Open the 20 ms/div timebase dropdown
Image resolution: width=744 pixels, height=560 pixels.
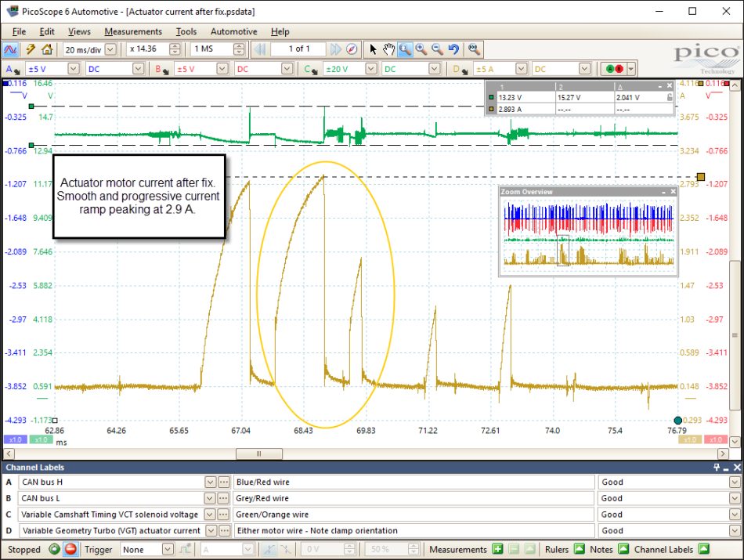tap(110, 49)
